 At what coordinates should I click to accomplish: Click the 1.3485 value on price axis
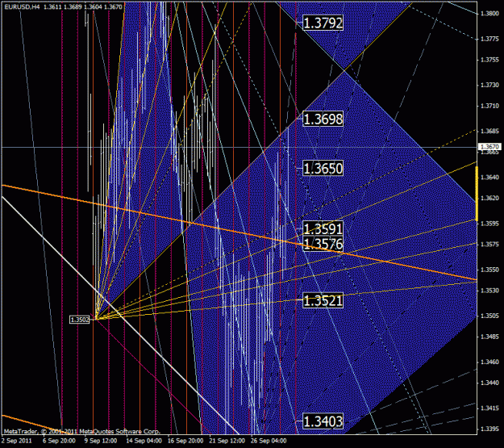pos(489,337)
